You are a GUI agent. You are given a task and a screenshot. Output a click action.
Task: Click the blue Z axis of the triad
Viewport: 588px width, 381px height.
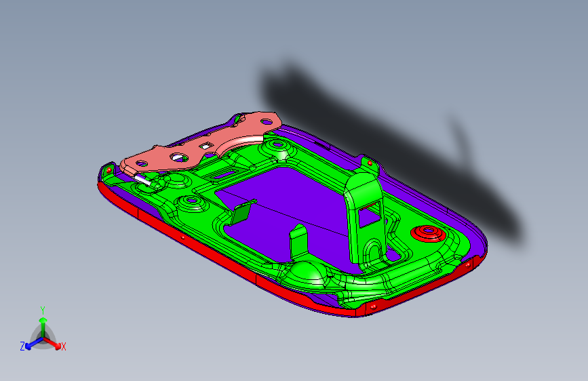(34, 344)
